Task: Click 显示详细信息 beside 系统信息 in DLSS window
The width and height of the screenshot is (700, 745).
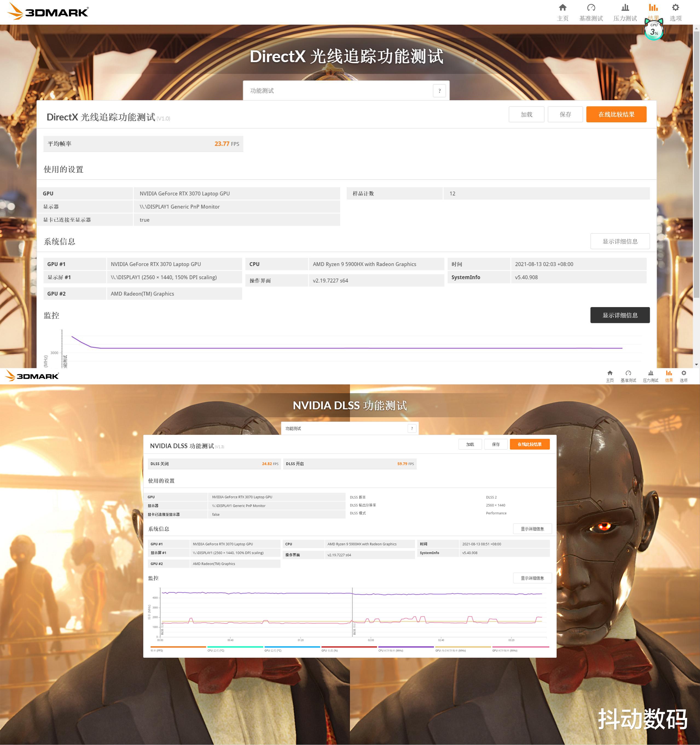Action: (532, 529)
